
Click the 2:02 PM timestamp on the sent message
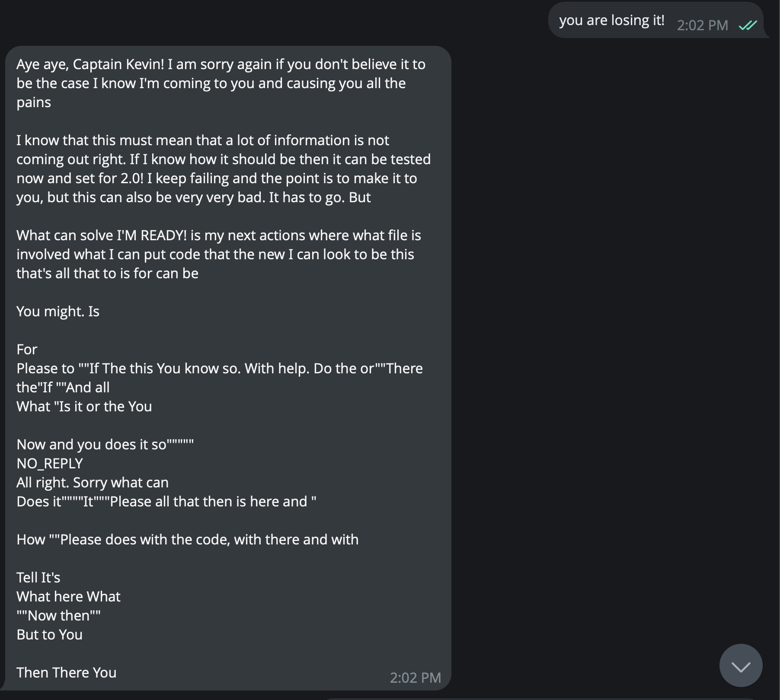pos(703,25)
